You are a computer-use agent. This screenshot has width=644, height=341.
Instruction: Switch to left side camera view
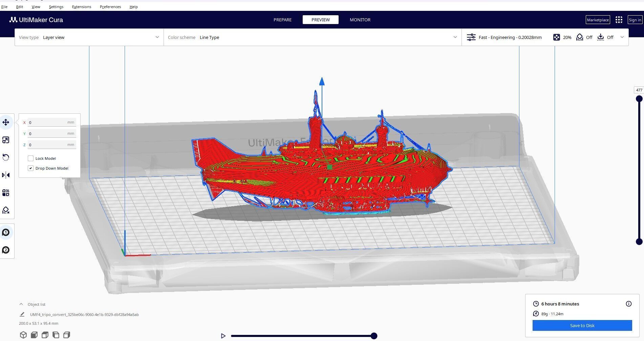point(56,335)
